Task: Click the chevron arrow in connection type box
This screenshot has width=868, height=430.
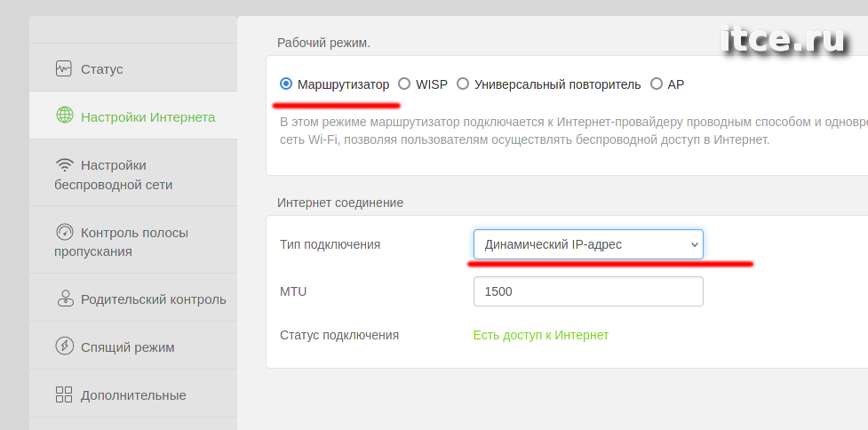Action: 694,244
